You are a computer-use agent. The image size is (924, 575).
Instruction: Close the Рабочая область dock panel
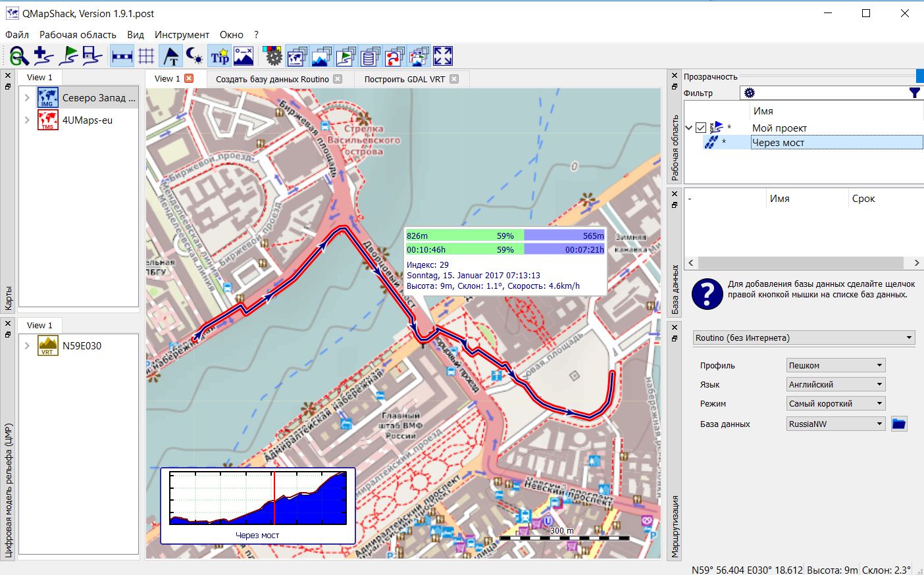pyautogui.click(x=675, y=76)
